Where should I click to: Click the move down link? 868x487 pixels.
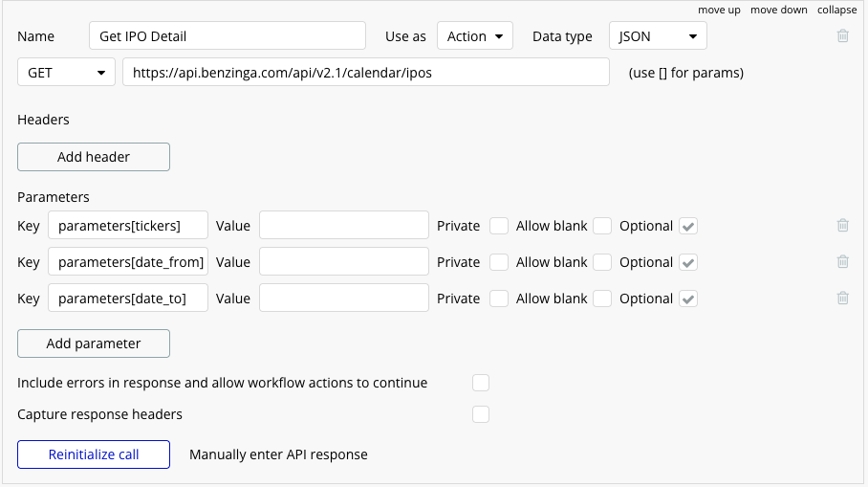(779, 10)
